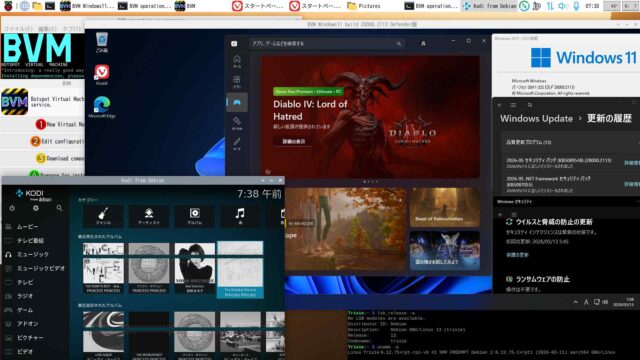Open Microsoft Store Gaming controller icon
The image size is (640, 360).
coord(237,102)
